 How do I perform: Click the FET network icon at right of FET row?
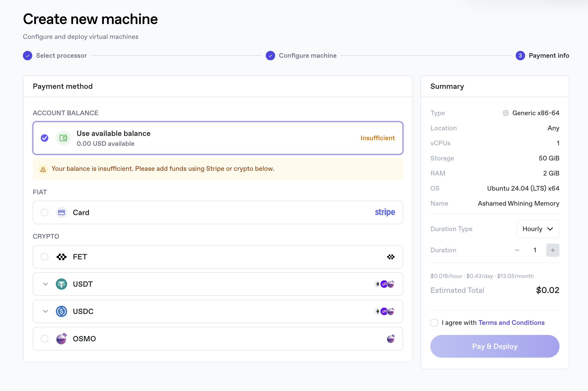[x=391, y=257]
